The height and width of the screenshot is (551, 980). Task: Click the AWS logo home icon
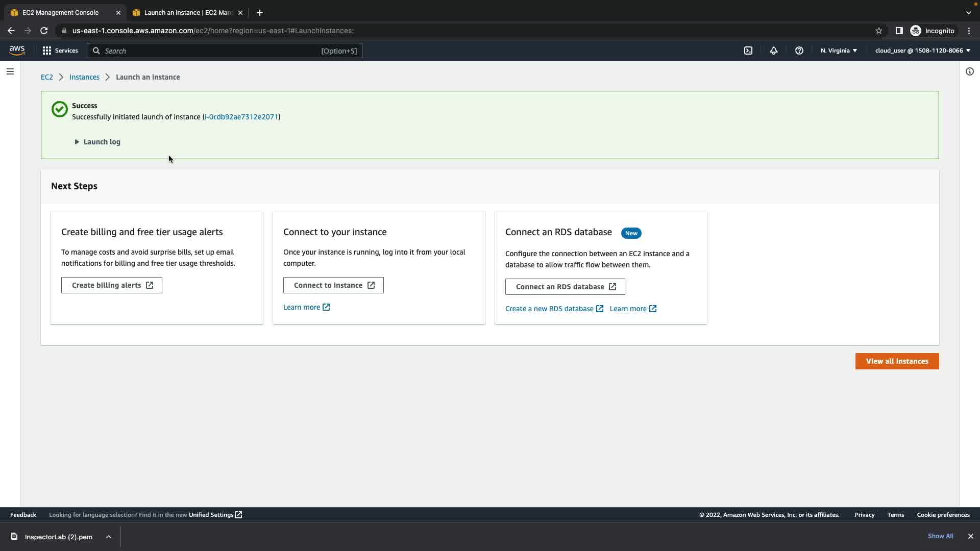[x=17, y=50]
